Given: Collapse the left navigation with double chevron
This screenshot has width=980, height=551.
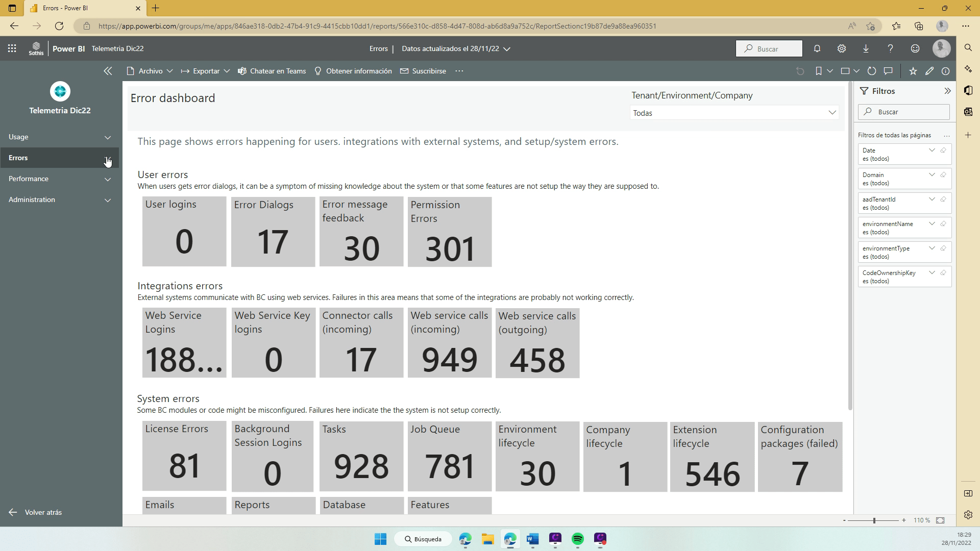Looking at the screenshot, I should (108, 71).
